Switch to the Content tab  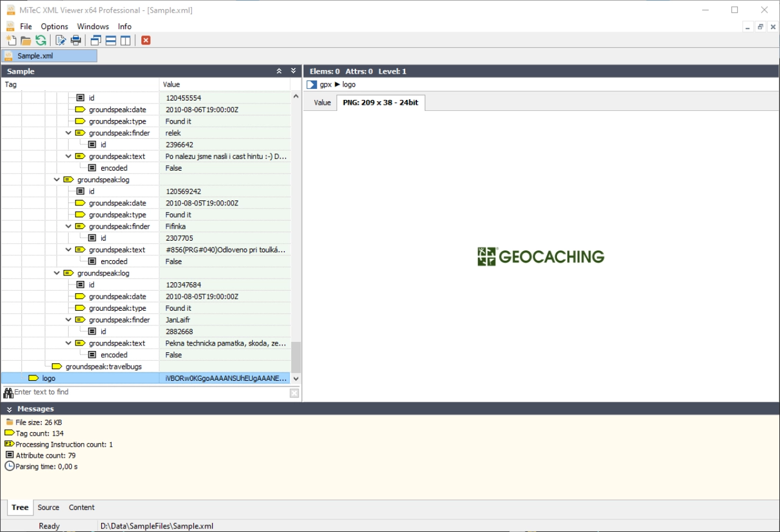[x=82, y=507]
